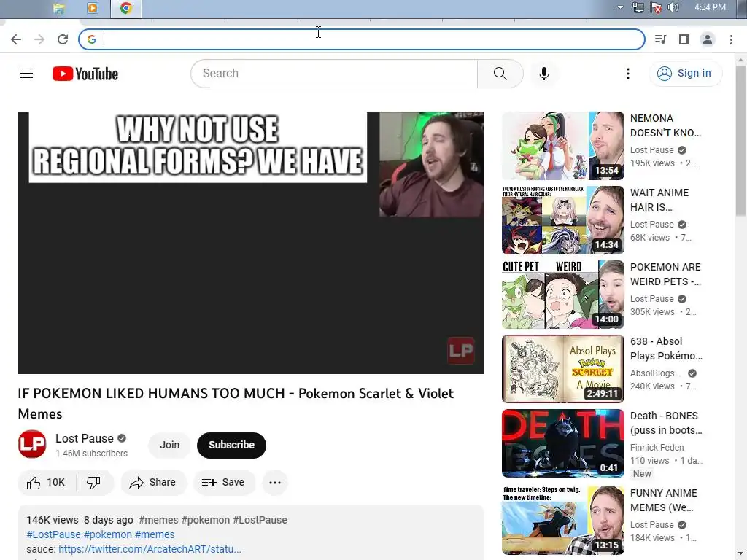Open more actions ellipsis below video
The width and height of the screenshot is (747, 560).
[x=275, y=483]
